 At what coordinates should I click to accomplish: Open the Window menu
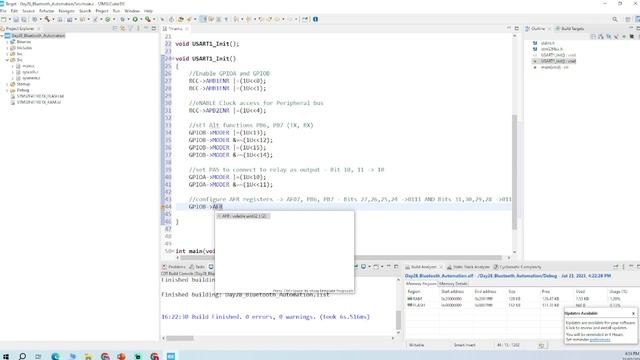point(132,11)
